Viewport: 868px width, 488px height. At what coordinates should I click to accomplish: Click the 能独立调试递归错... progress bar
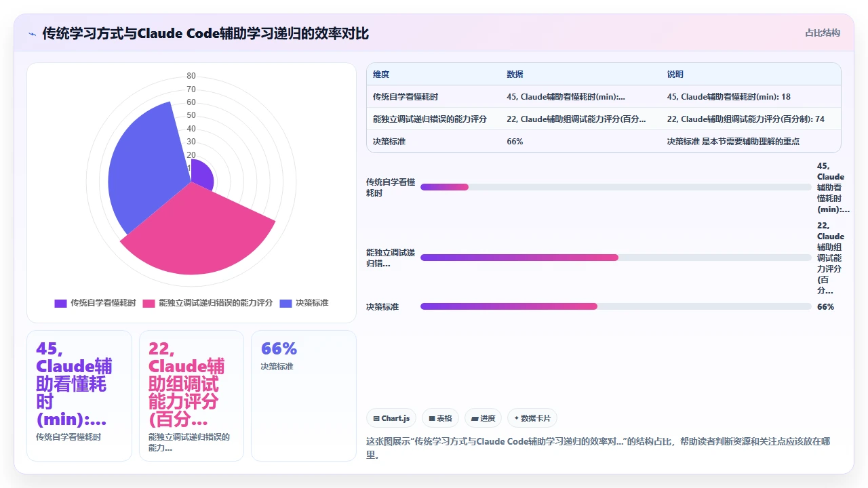[x=616, y=258]
